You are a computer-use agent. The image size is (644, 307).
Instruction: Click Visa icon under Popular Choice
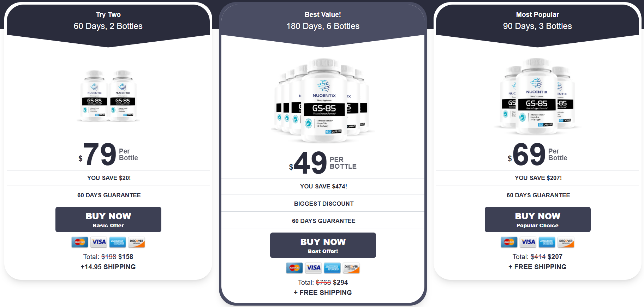(x=528, y=242)
